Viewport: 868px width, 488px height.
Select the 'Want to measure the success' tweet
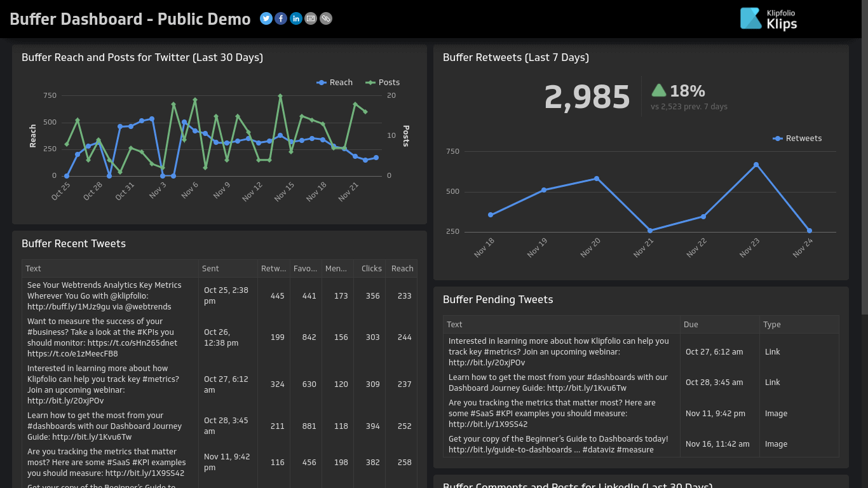(102, 337)
